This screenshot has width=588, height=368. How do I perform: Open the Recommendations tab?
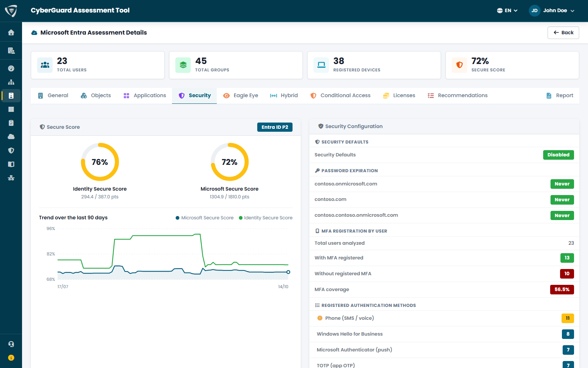pos(458,96)
